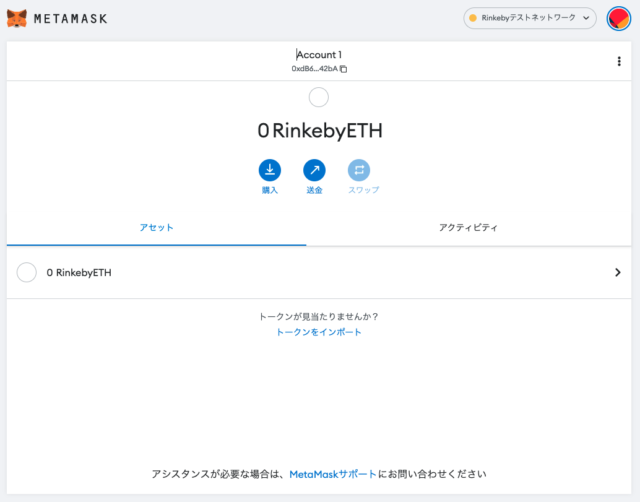The image size is (640, 502).
Task: Expand the 0 RinkebyETH asset row chevron
Action: click(x=618, y=272)
